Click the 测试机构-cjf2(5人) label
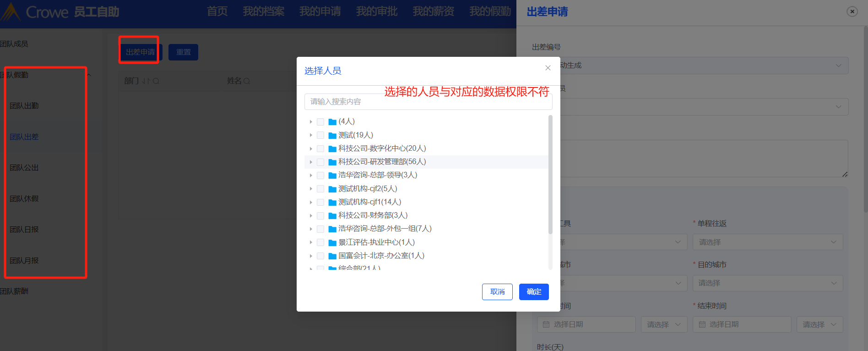Image resolution: width=868 pixels, height=351 pixels. (368, 189)
